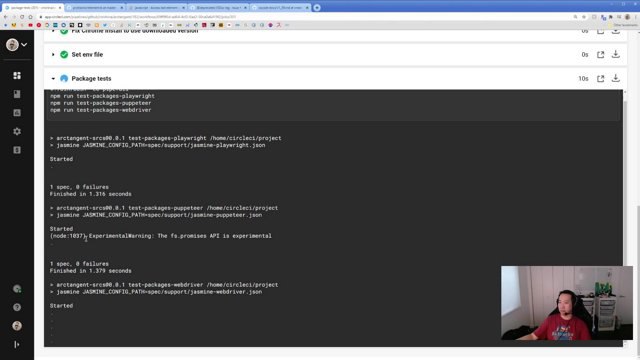640x360 pixels.
Task: Click the Finished in 1.379 seconds line
Action: click(91, 271)
